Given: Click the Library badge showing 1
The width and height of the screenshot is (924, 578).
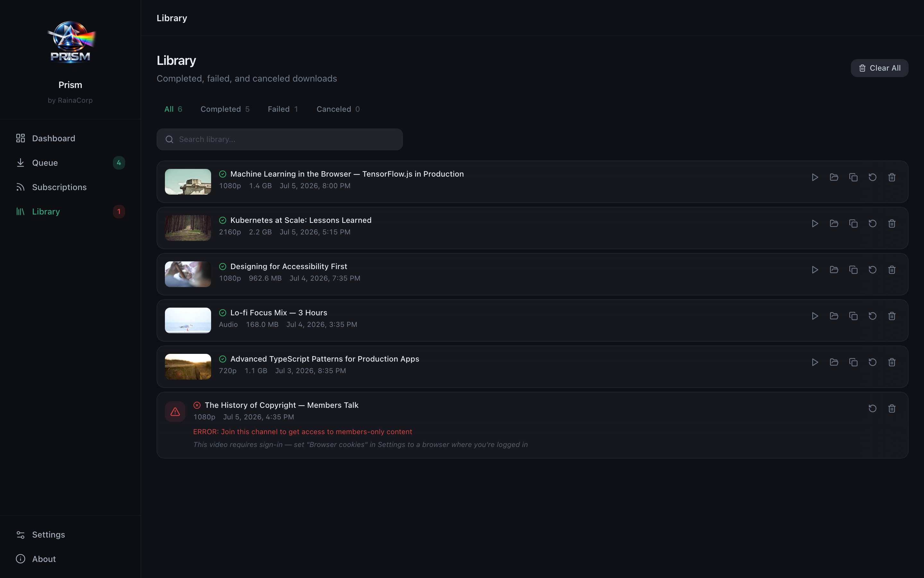Looking at the screenshot, I should click(x=119, y=212).
